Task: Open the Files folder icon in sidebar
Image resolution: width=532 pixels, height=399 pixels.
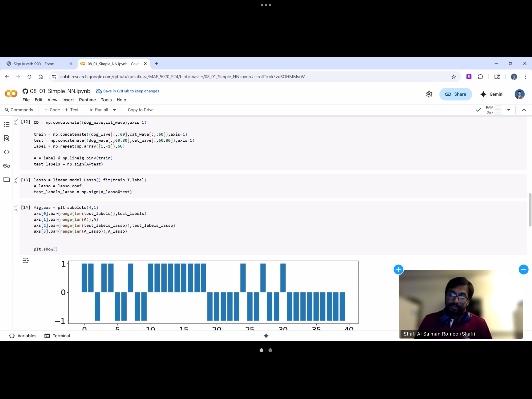Action: pos(6,180)
